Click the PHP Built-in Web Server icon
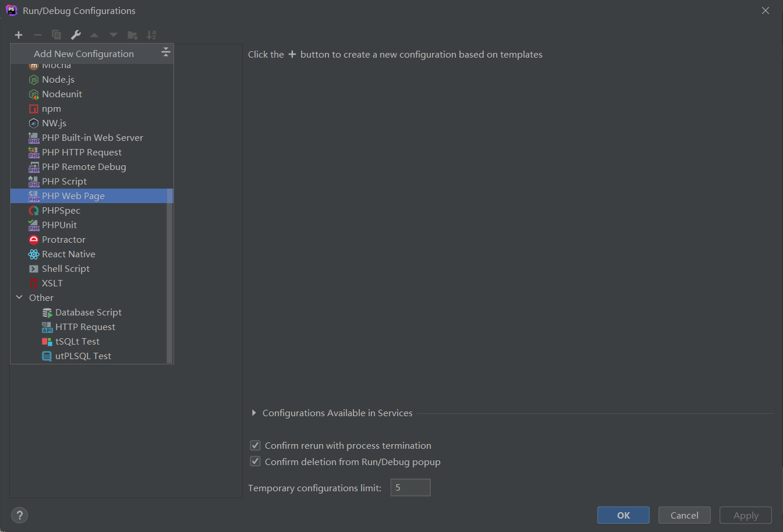 [34, 138]
